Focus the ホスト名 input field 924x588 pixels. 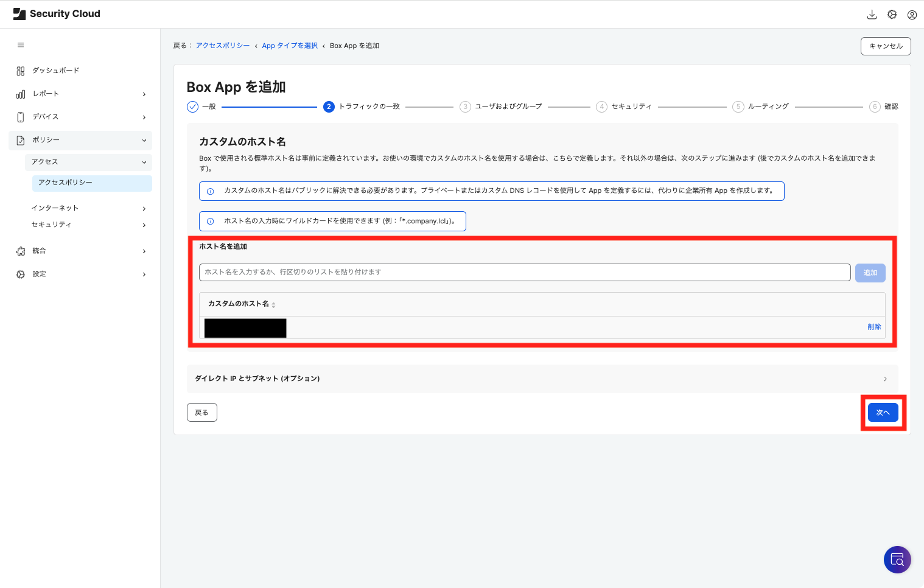[x=525, y=272]
